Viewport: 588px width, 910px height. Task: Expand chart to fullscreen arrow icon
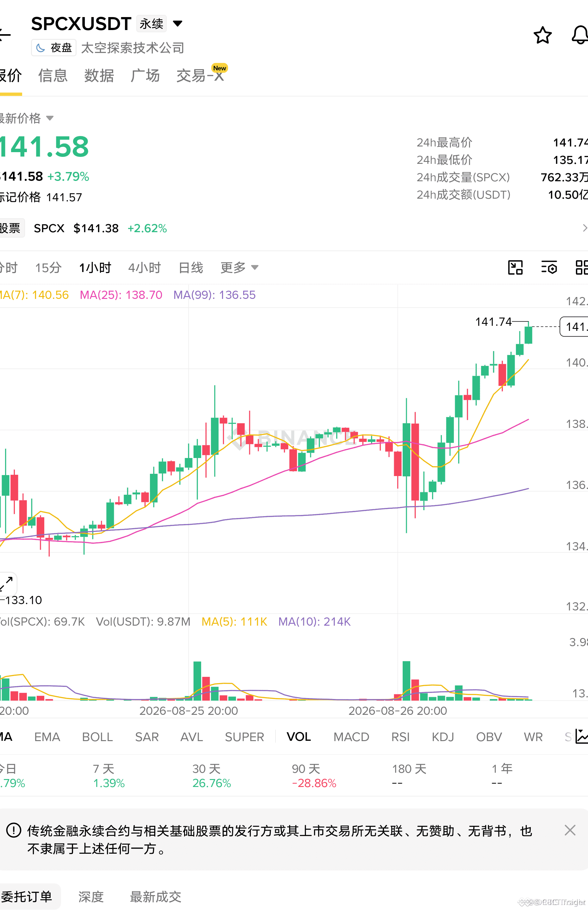click(7, 584)
